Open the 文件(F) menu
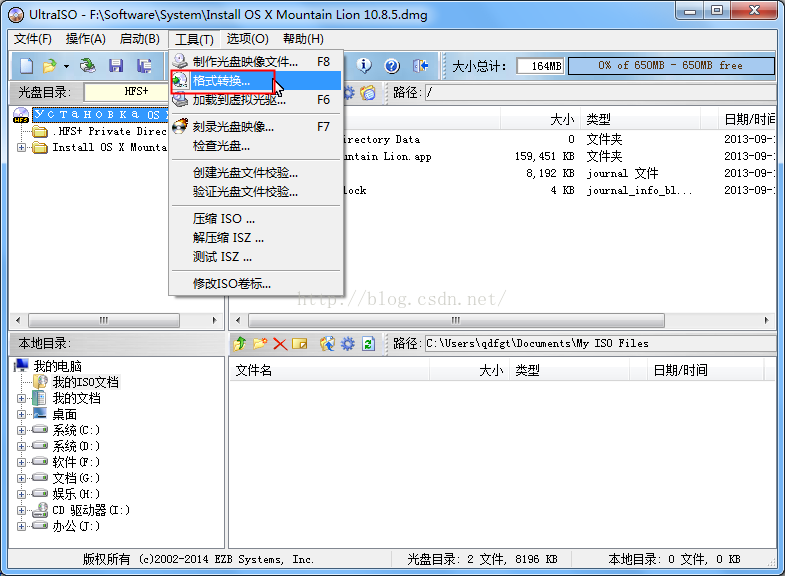The image size is (785, 576). (x=33, y=39)
